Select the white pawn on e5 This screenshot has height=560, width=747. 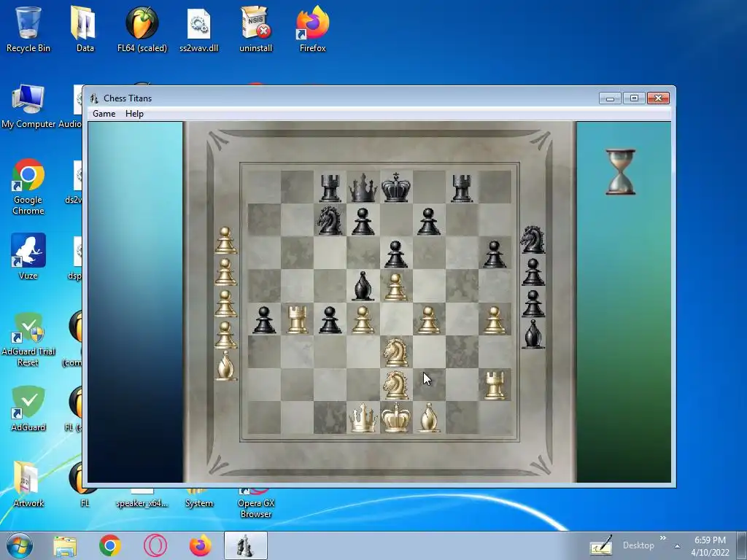click(395, 287)
